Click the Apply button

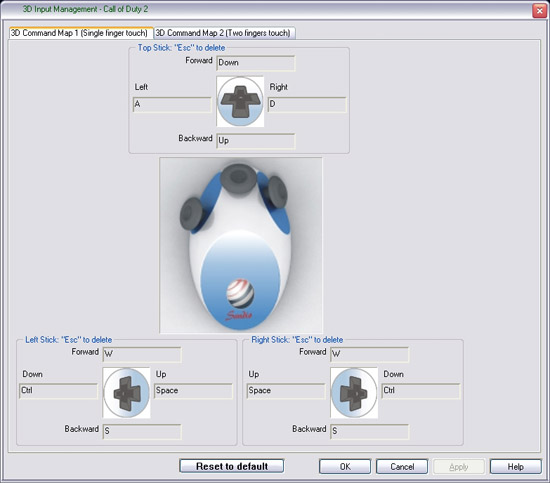pos(459,467)
